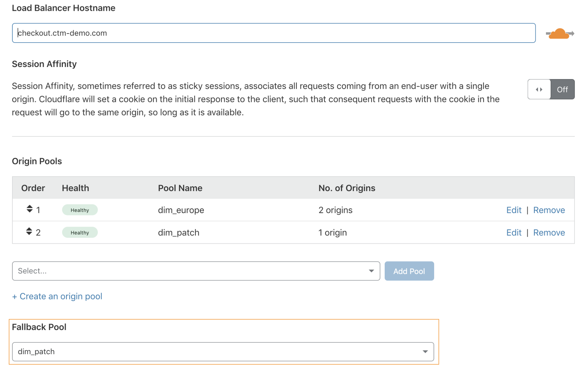Focus the Load Balancer Hostname field
The image size is (588, 373).
pyautogui.click(x=274, y=33)
